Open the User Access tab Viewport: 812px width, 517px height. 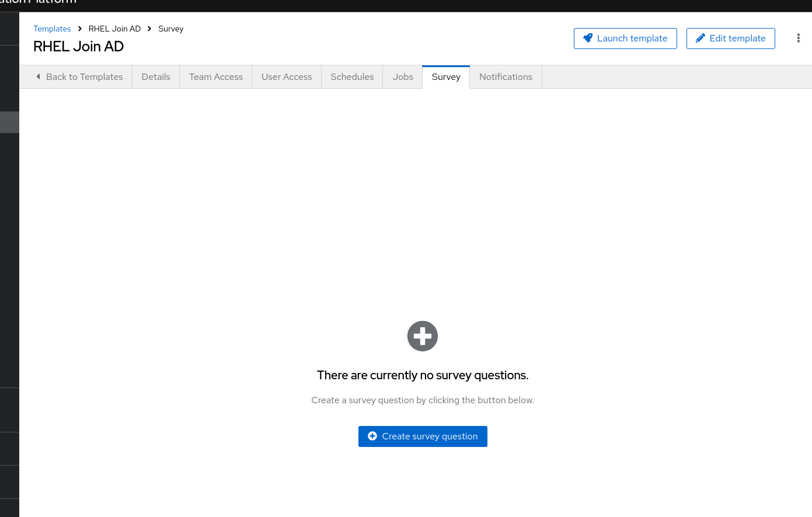click(x=287, y=77)
